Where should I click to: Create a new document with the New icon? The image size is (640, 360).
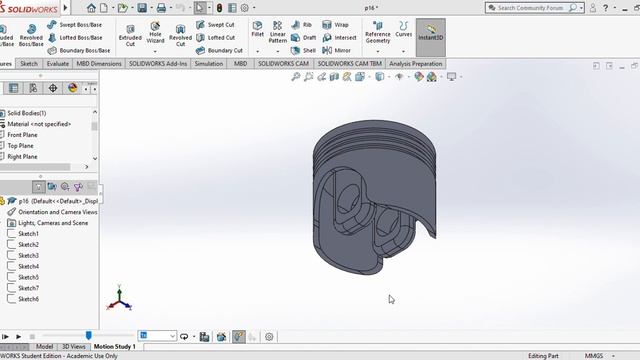click(104, 8)
